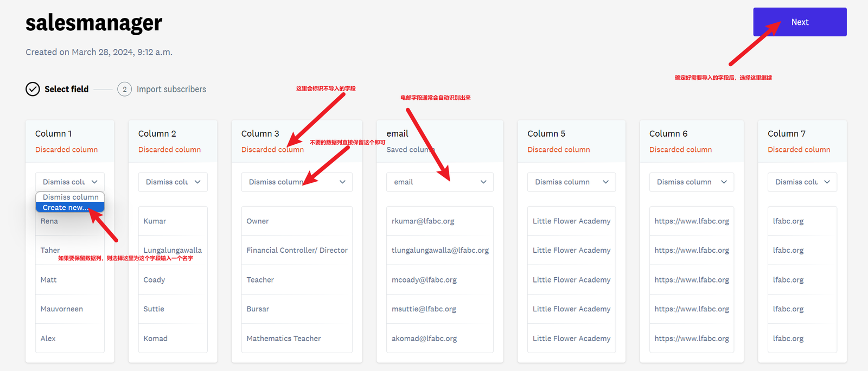Expand Column 3 Dismiss column dropdown
This screenshot has height=371, width=868.
tap(297, 182)
